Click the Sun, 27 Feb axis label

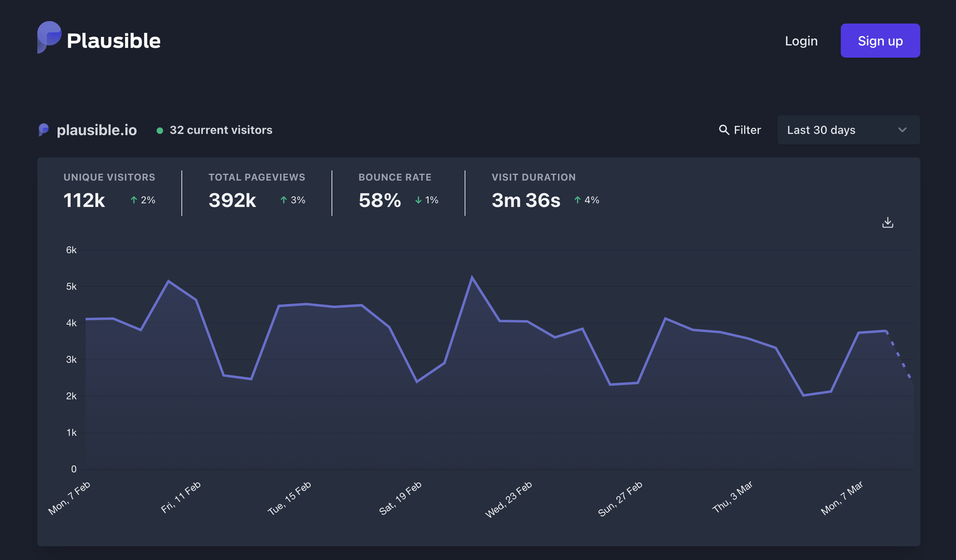[x=620, y=499]
